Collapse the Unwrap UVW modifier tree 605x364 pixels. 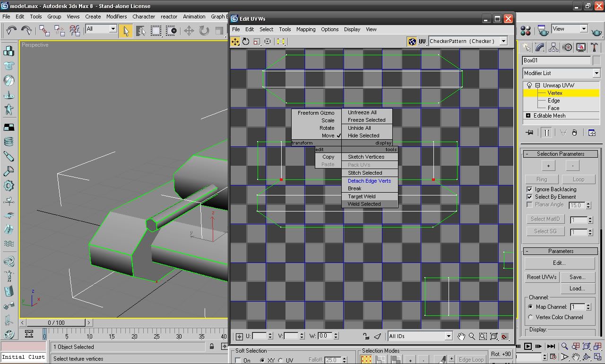[537, 85]
